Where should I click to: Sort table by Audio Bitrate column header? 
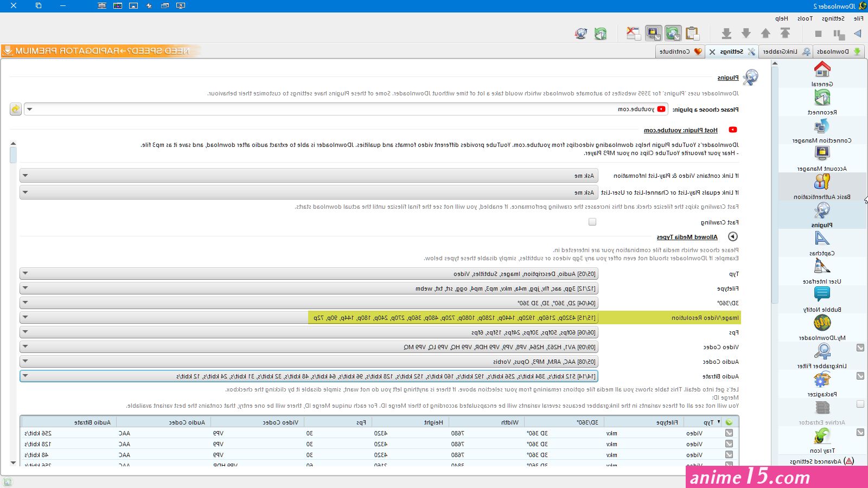click(x=68, y=422)
